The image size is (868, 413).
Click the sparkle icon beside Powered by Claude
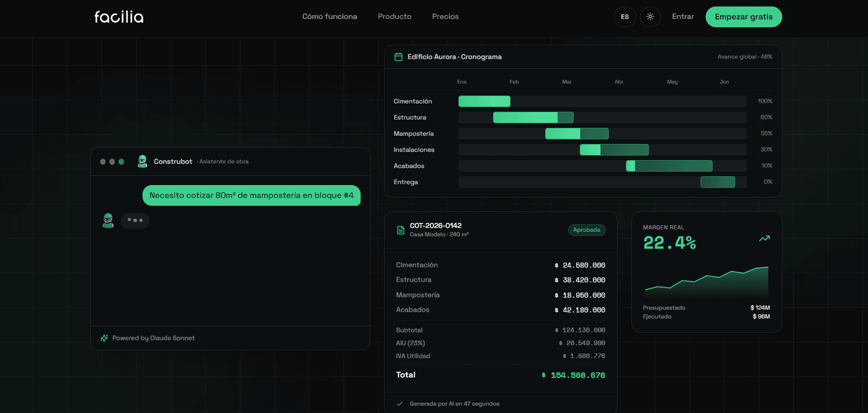click(x=104, y=338)
